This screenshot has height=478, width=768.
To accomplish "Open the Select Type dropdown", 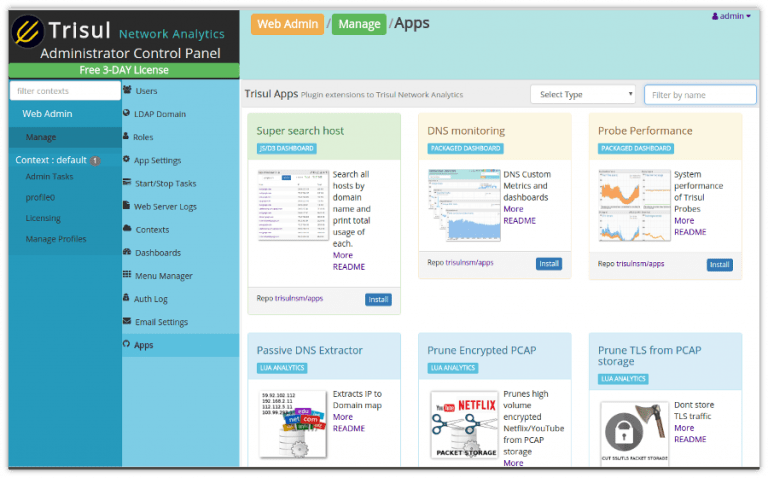I will [x=583, y=94].
